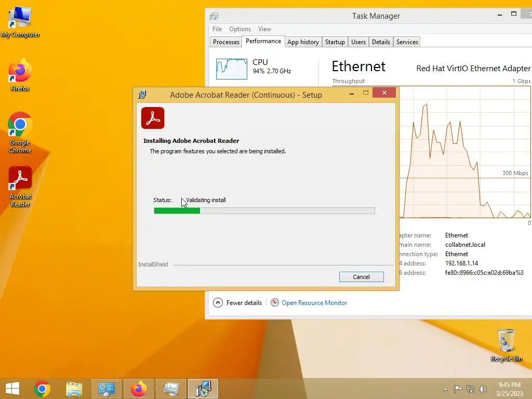Launch Firefox from the desktop shortcut
The width and height of the screenshot is (532, 399).
point(20,75)
